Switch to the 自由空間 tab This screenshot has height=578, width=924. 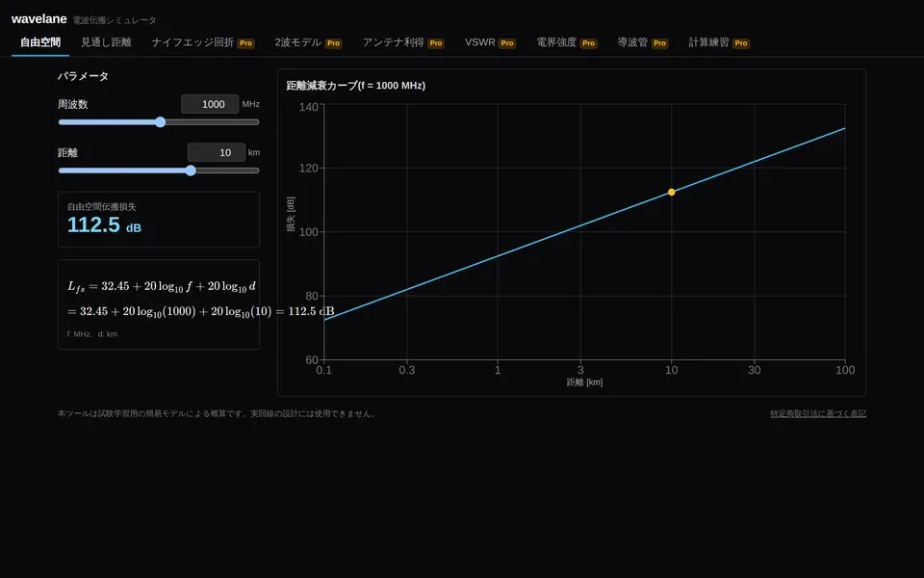40,42
